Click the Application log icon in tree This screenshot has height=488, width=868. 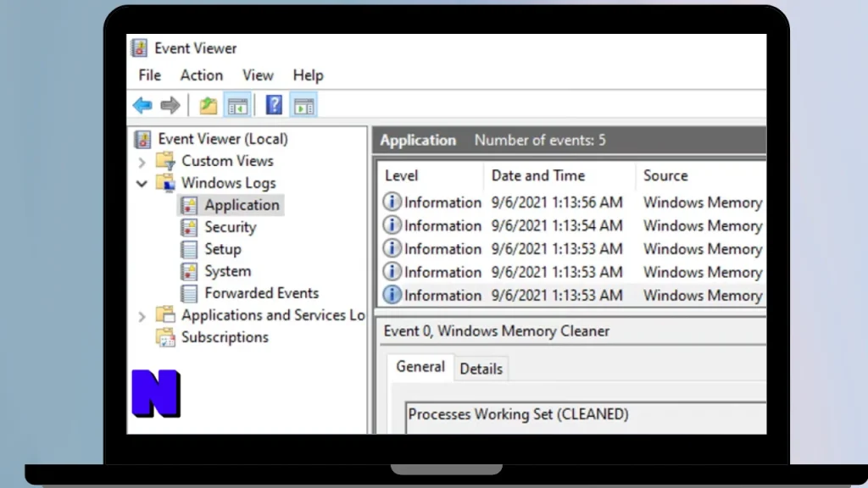pyautogui.click(x=189, y=205)
